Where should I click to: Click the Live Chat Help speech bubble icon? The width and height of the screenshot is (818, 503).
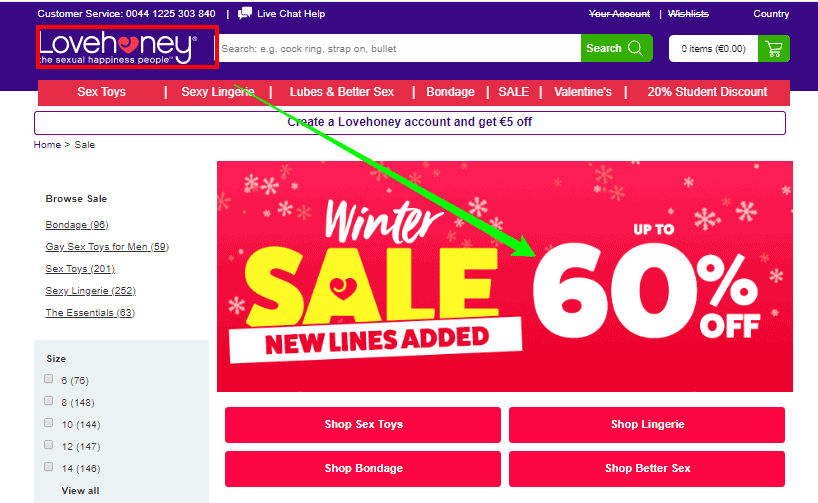pos(245,14)
